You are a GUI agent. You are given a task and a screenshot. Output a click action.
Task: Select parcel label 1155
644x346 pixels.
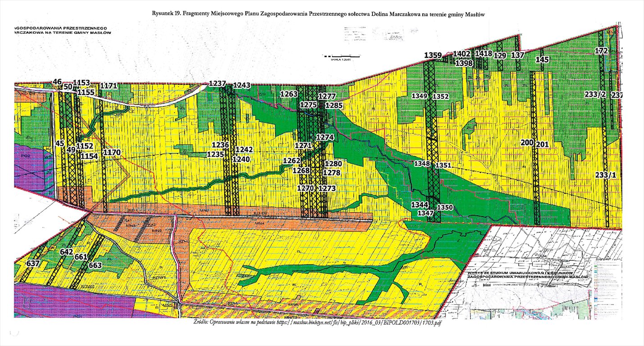click(x=86, y=92)
